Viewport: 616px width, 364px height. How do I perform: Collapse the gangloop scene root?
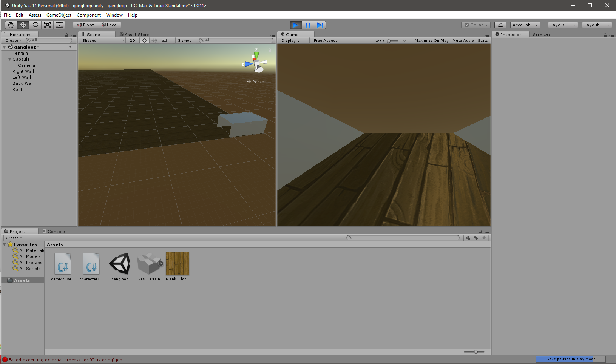(4, 47)
